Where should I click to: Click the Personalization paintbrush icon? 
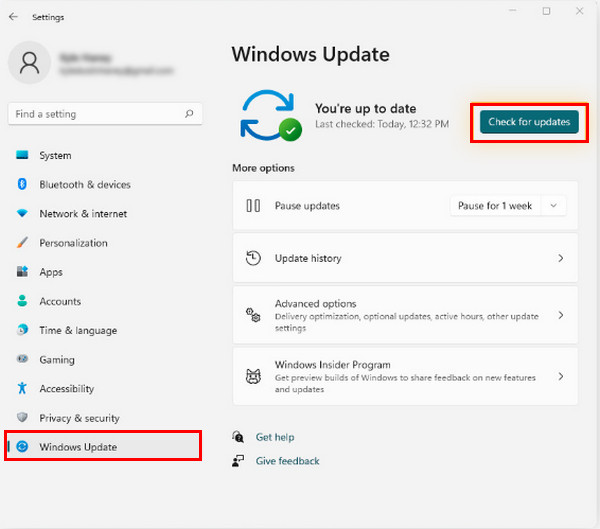(x=22, y=242)
